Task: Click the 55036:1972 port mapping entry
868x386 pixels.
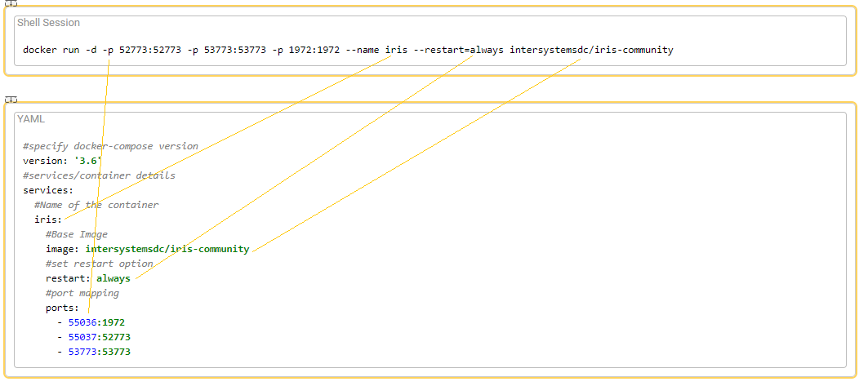Action: (x=96, y=322)
